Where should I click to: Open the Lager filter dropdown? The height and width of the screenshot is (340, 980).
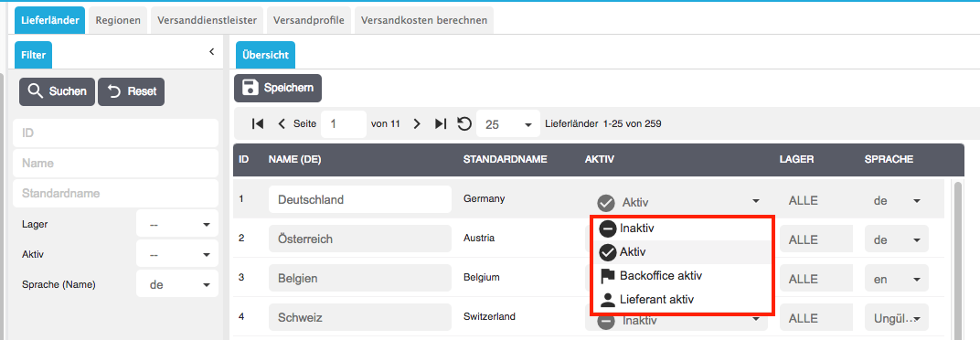[x=176, y=224]
